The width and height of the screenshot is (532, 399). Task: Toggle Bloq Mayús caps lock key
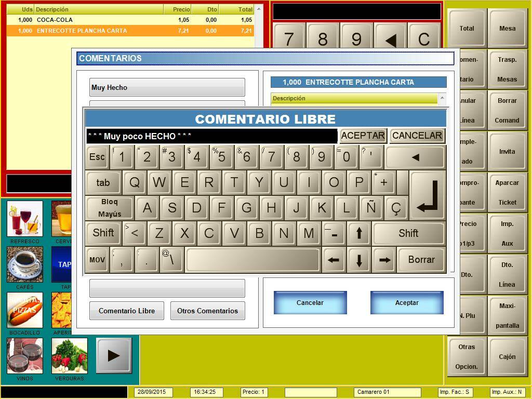click(x=110, y=208)
